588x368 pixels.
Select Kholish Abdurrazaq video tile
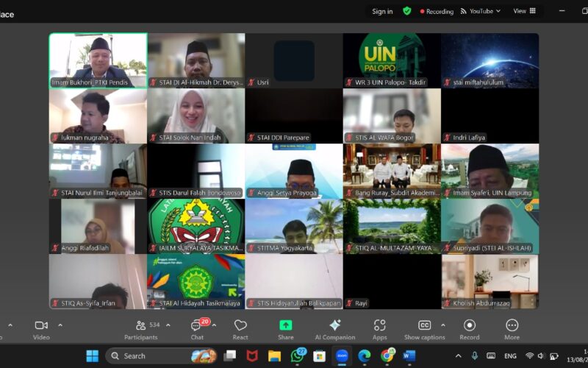(x=490, y=281)
